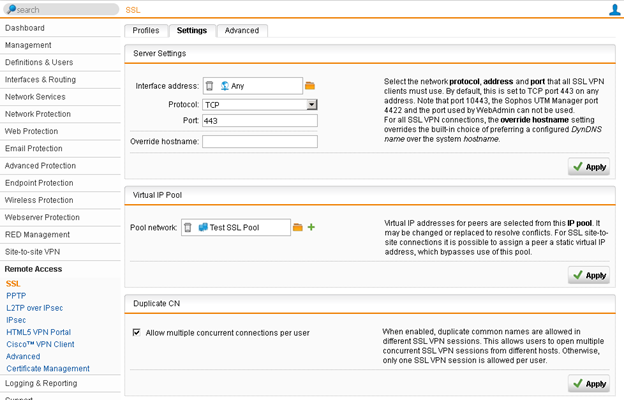
Task: Apply the Duplicate CN setting
Action: (x=588, y=383)
